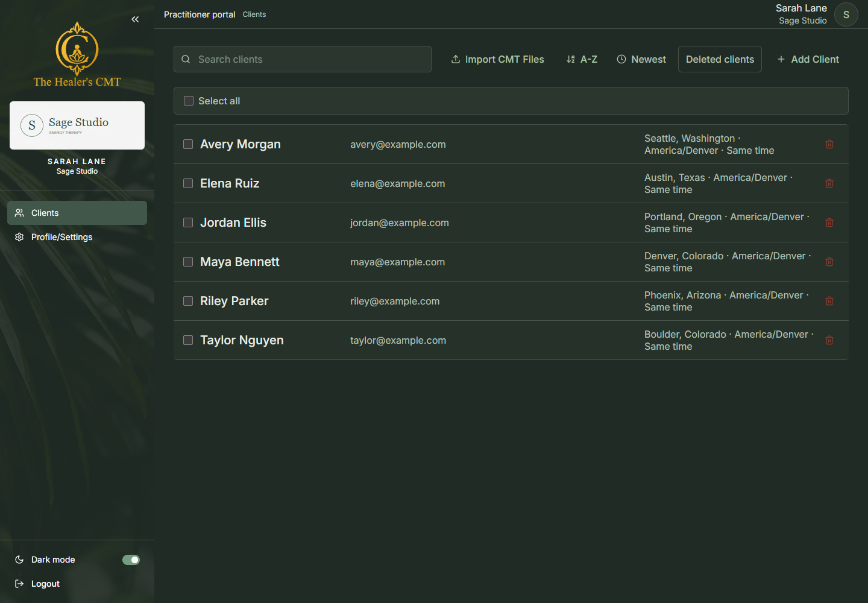
Task: Click the Add Client button
Action: [x=808, y=59]
